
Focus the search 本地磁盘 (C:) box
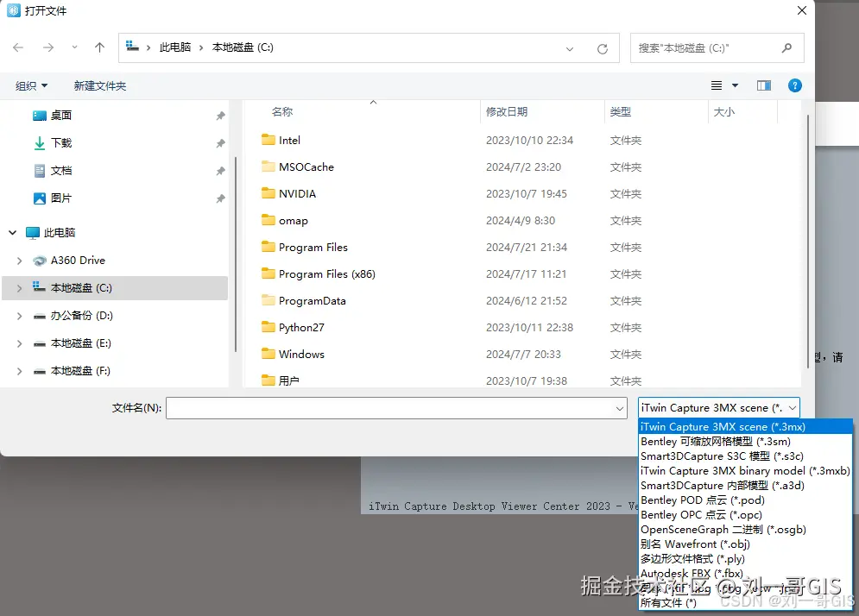[717, 48]
